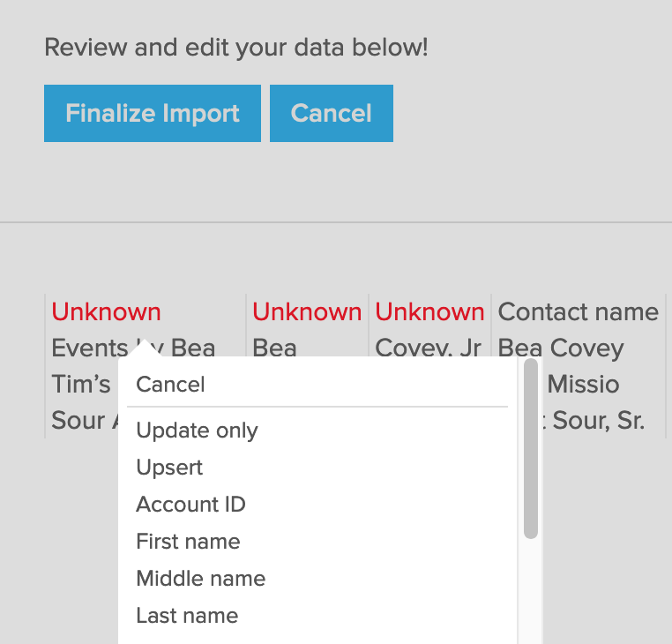Expand the third Unknown column header
The height and width of the screenshot is (644, 672).
click(429, 312)
